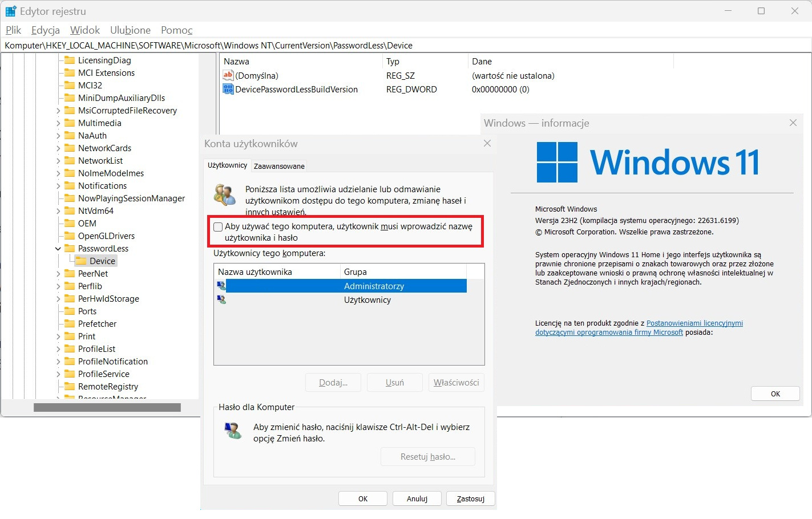This screenshot has width=812, height=519.
Task: Select the Użytkownicy group user icon
Action: point(221,299)
